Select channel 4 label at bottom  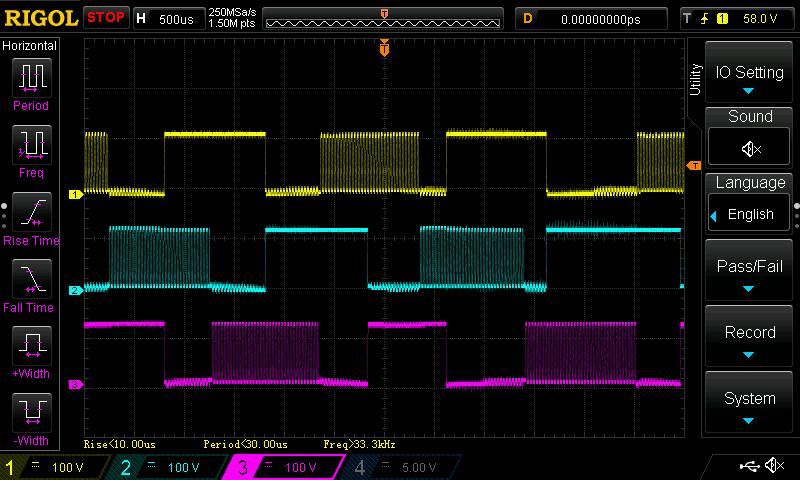pos(359,467)
